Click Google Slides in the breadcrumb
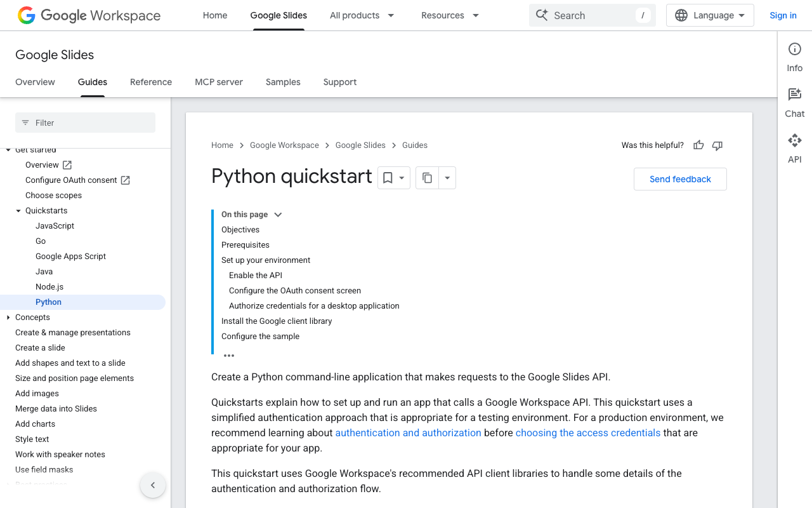The height and width of the screenshot is (508, 812). click(x=360, y=145)
